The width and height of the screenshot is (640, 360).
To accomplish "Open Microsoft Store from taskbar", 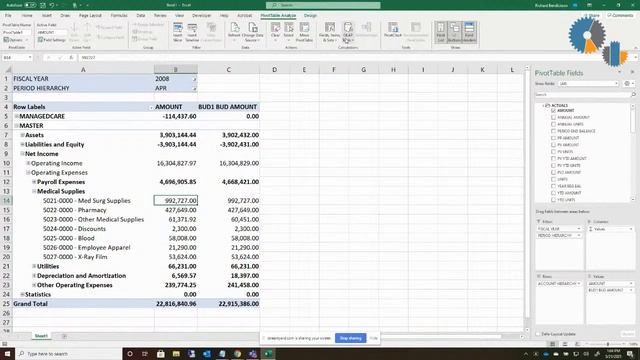I will [x=161, y=353].
